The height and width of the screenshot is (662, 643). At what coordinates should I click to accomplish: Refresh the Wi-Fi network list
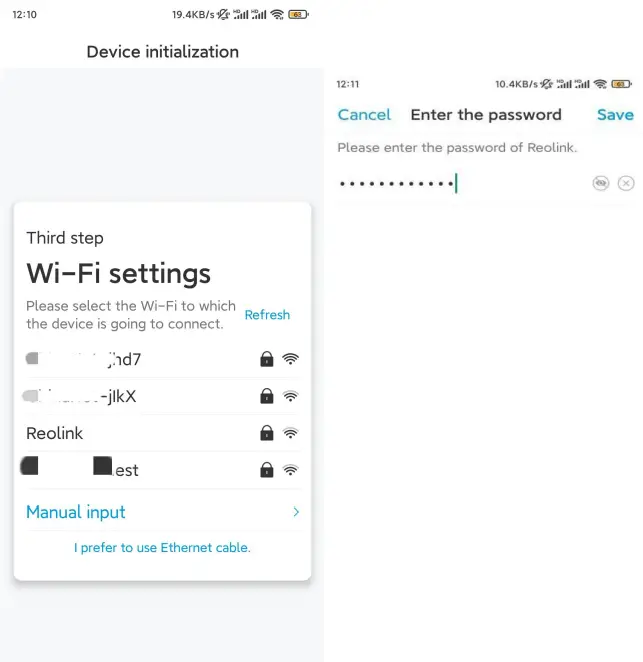coord(267,315)
